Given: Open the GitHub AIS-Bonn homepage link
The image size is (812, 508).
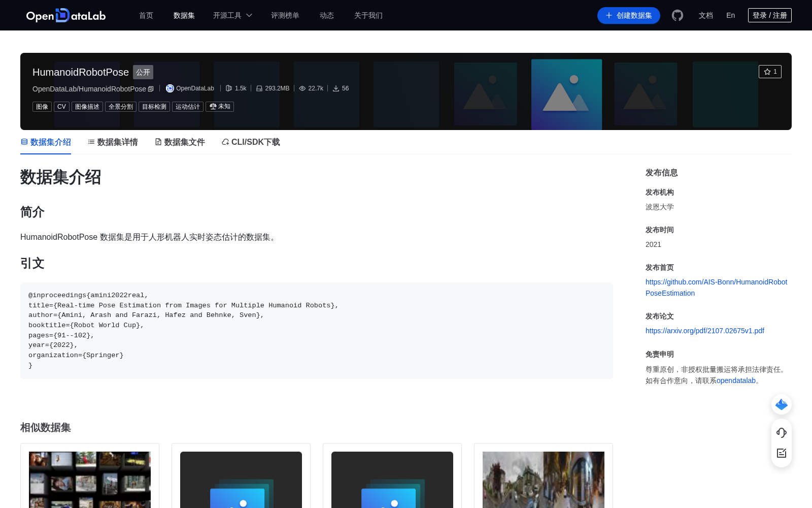Looking at the screenshot, I should tap(716, 288).
